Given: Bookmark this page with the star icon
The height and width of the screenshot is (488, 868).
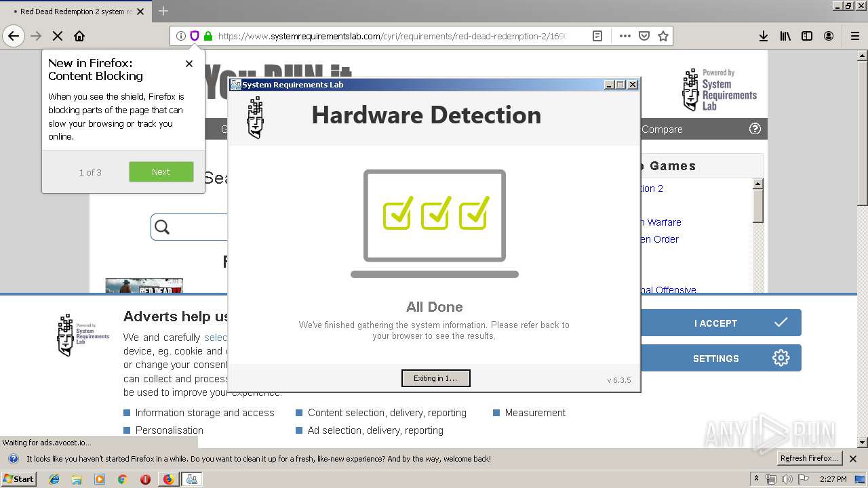Looking at the screenshot, I should coord(663,36).
